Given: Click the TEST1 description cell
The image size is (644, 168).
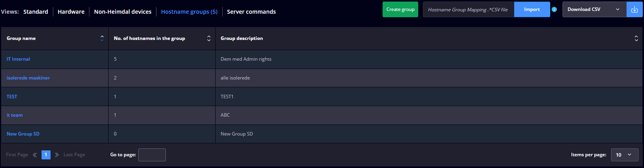Looking at the screenshot, I should tap(227, 97).
